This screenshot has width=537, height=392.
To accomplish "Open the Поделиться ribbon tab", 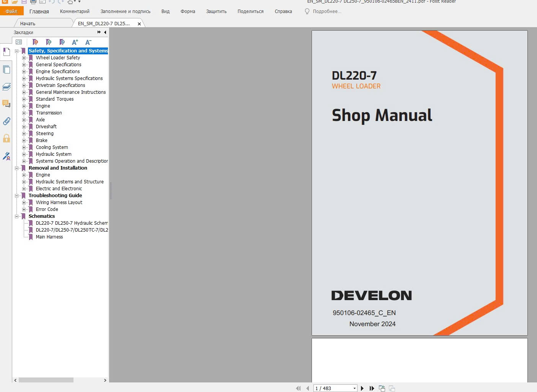I will pyautogui.click(x=250, y=11).
